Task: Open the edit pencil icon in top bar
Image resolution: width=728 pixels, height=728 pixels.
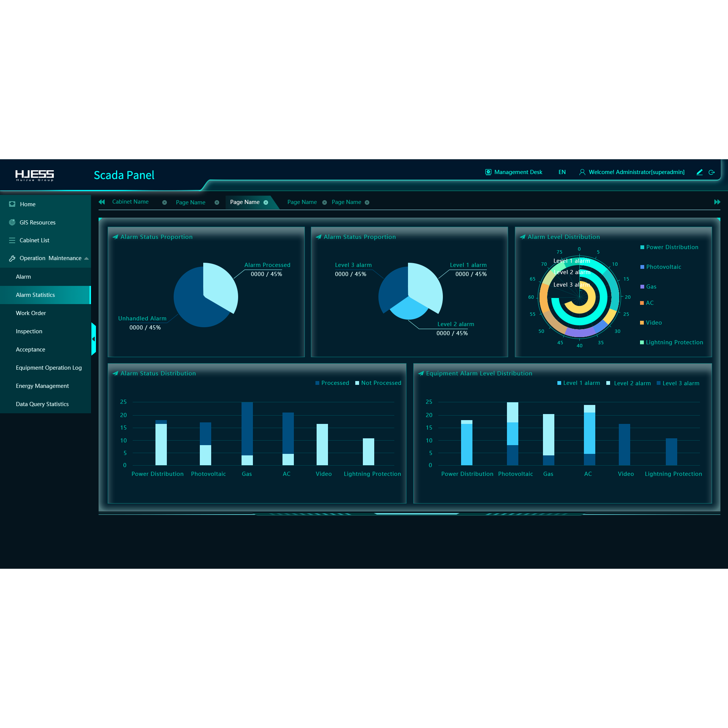Action: [x=699, y=172]
